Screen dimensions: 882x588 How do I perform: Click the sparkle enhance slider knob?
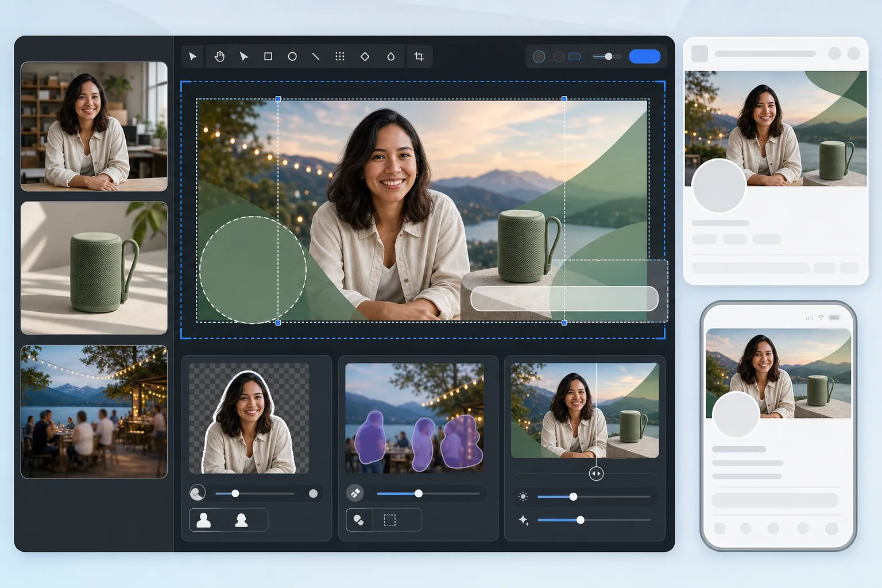(581, 520)
